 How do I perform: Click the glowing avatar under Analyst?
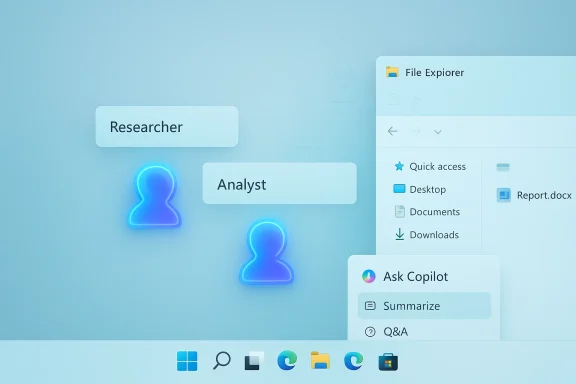(x=267, y=252)
